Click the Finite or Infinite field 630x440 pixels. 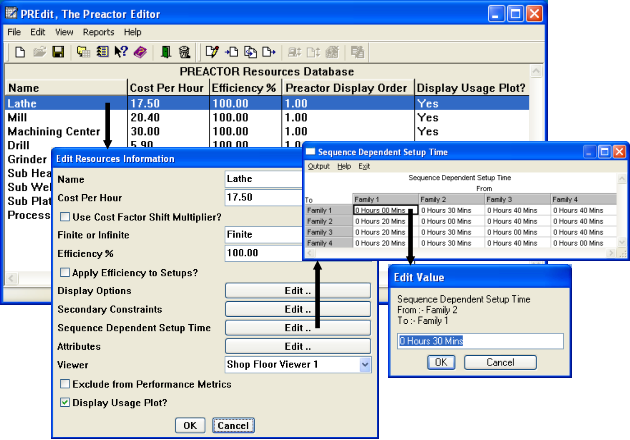coord(264,235)
